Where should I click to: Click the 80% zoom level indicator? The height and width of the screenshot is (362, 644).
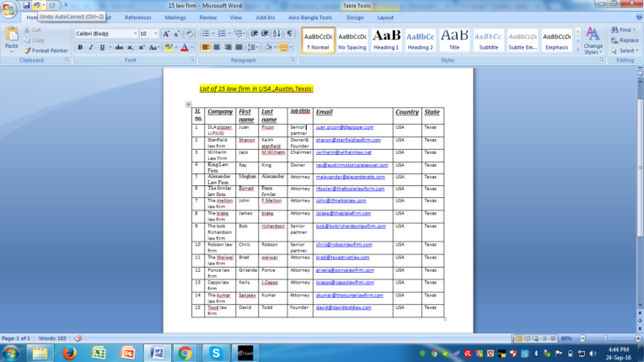(566, 338)
